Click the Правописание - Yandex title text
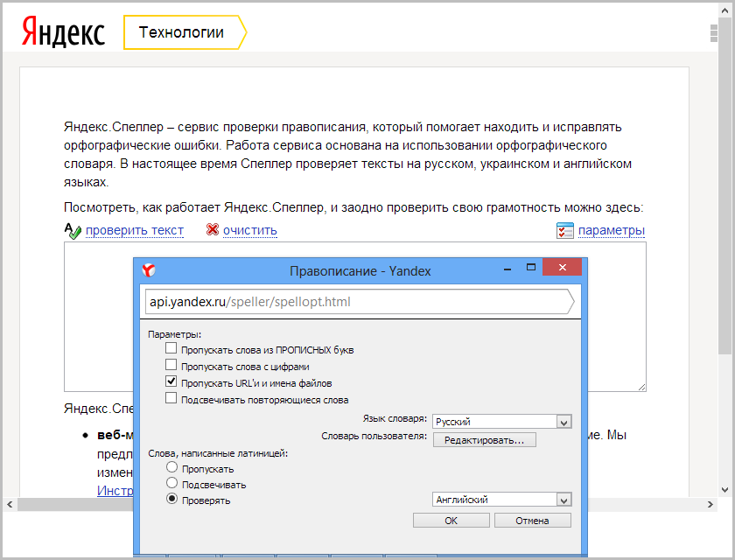 click(x=360, y=271)
